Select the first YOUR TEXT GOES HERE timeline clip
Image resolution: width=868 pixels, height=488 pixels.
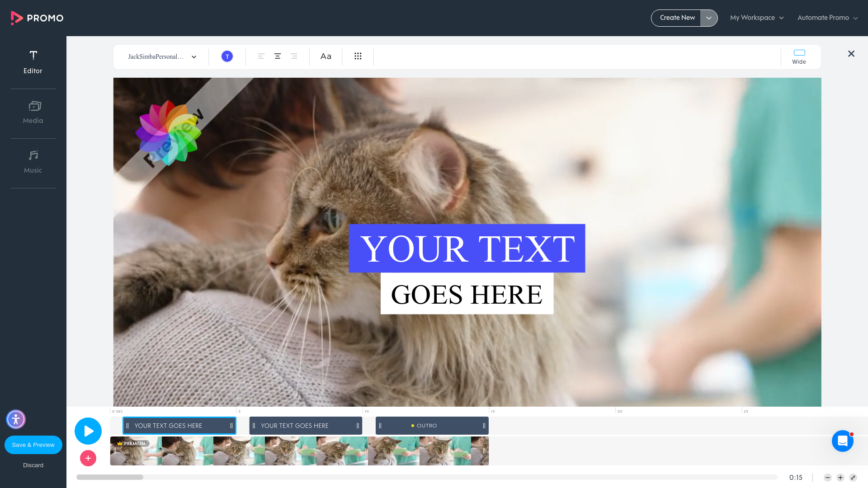tap(179, 426)
